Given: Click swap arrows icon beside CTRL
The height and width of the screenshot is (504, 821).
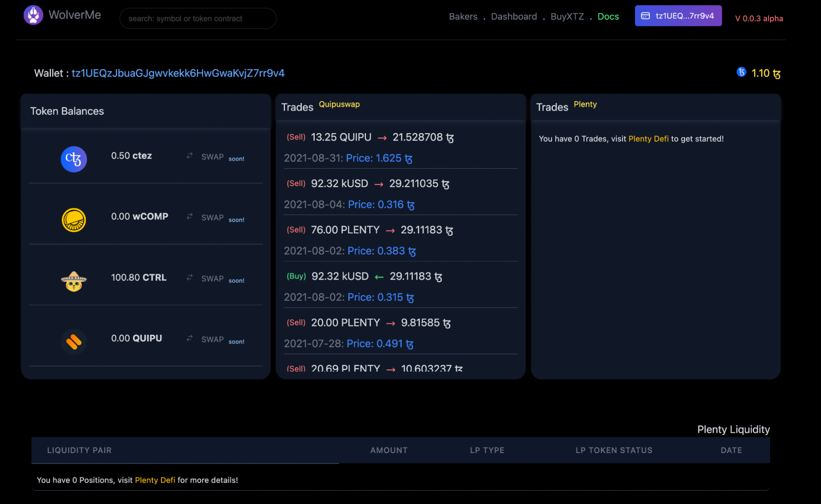Looking at the screenshot, I should click(x=189, y=278).
